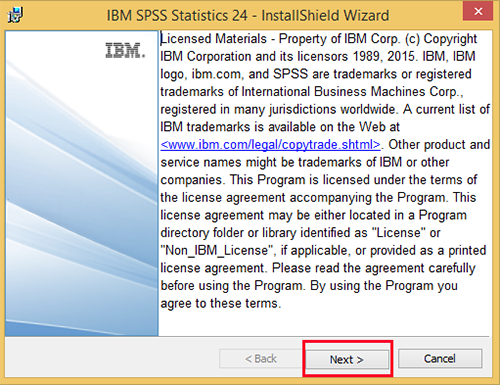Click the grayed-out < Back button

(261, 359)
